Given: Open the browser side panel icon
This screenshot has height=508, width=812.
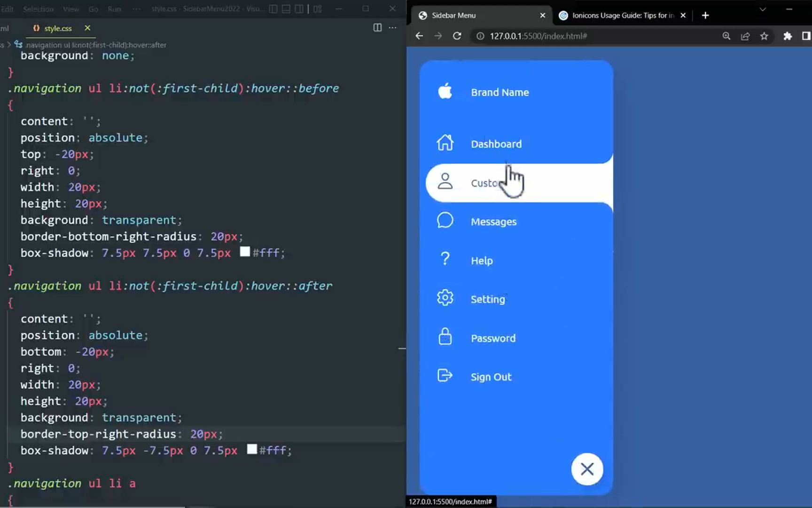Looking at the screenshot, I should pyautogui.click(x=806, y=36).
